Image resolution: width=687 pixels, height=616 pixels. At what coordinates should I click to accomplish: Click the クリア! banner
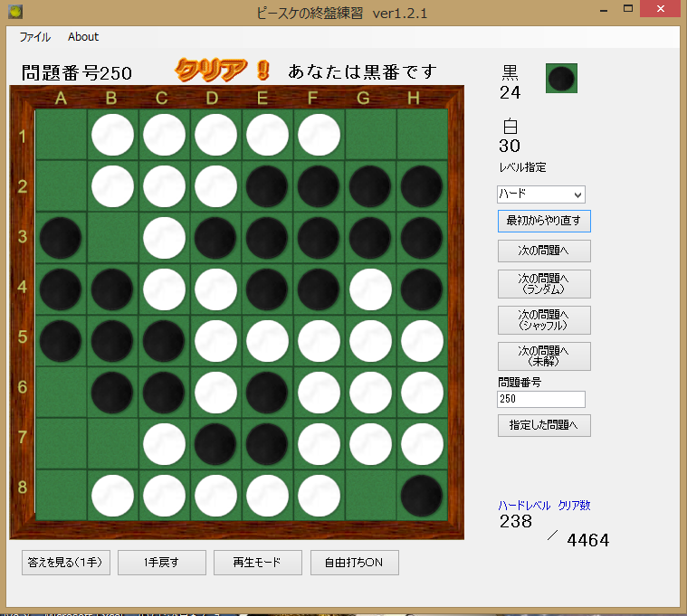(x=222, y=70)
